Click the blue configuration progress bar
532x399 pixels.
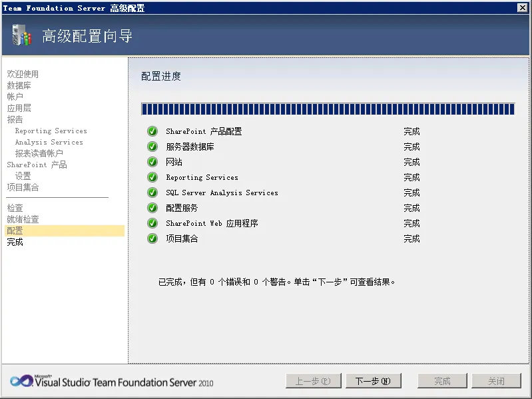coord(328,109)
